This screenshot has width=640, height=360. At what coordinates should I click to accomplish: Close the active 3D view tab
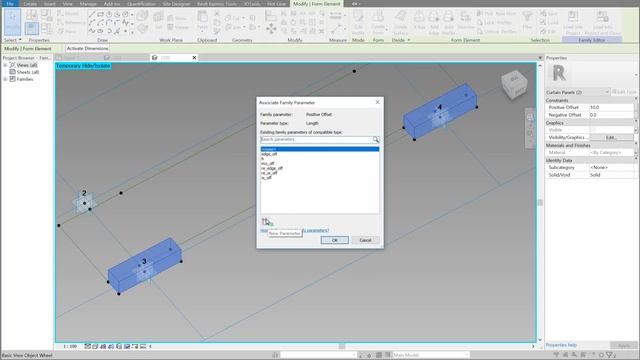coord(194,58)
